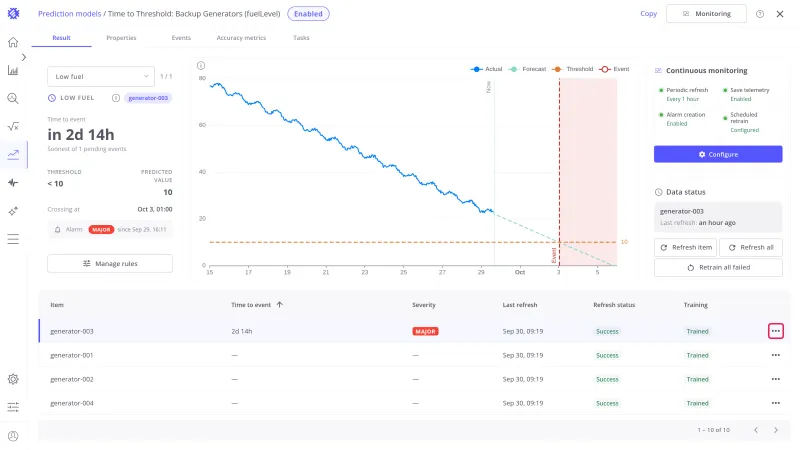Image resolution: width=800 pixels, height=450 pixels.
Task: Click the Training column header
Action: [x=695, y=305]
